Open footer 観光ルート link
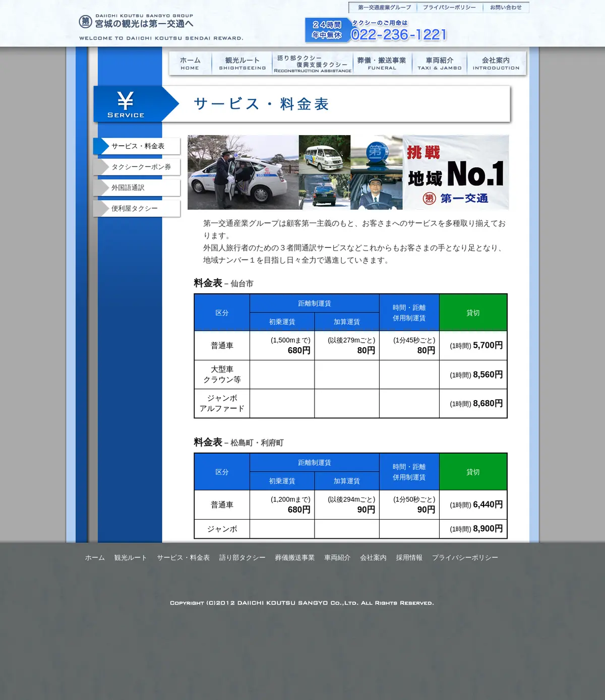 click(x=131, y=558)
